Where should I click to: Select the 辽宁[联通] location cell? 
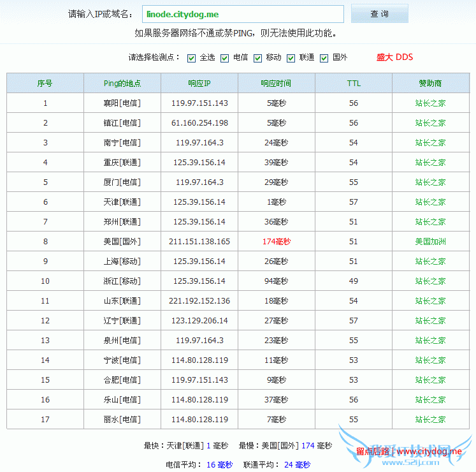click(x=122, y=320)
